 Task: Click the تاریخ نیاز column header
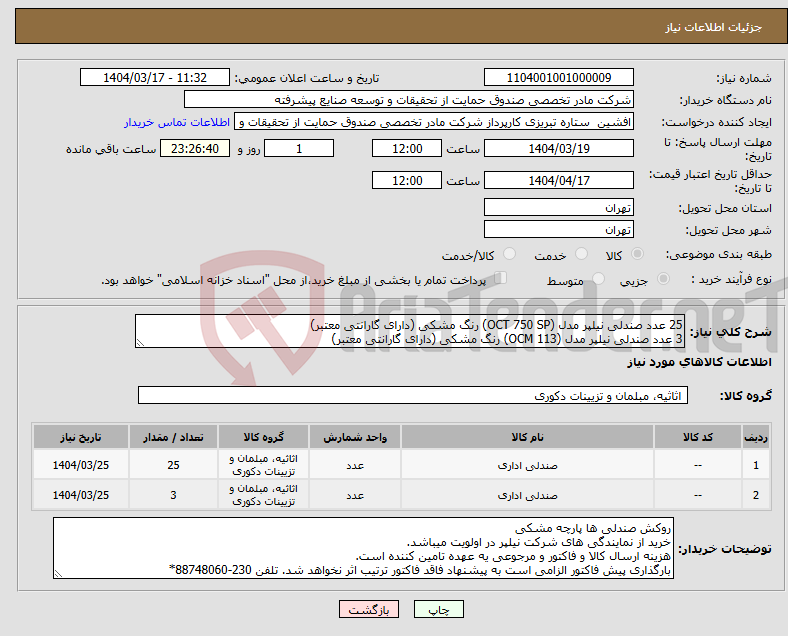[x=81, y=437]
